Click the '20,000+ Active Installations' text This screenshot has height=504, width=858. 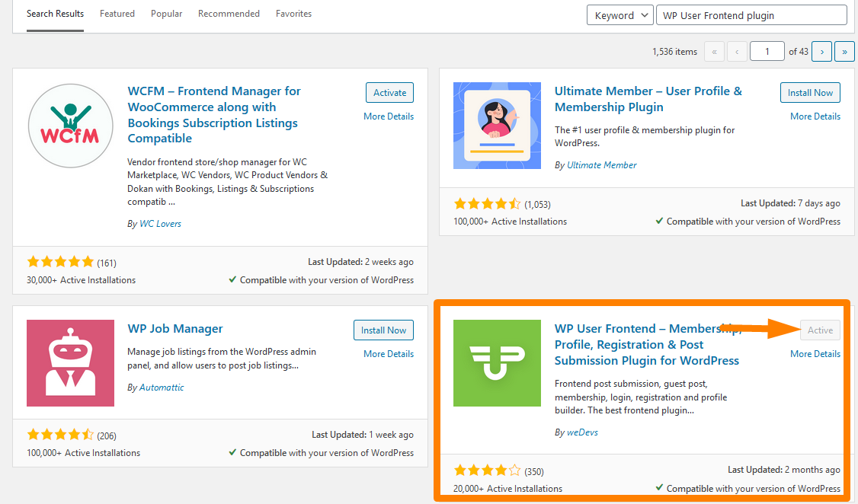tap(507, 489)
